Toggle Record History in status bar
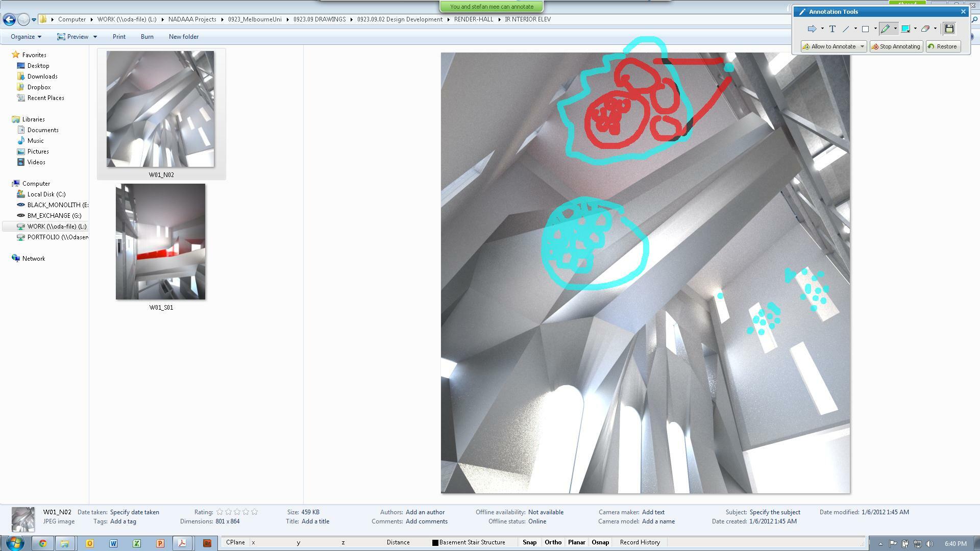This screenshot has width=980, height=551. (x=640, y=542)
